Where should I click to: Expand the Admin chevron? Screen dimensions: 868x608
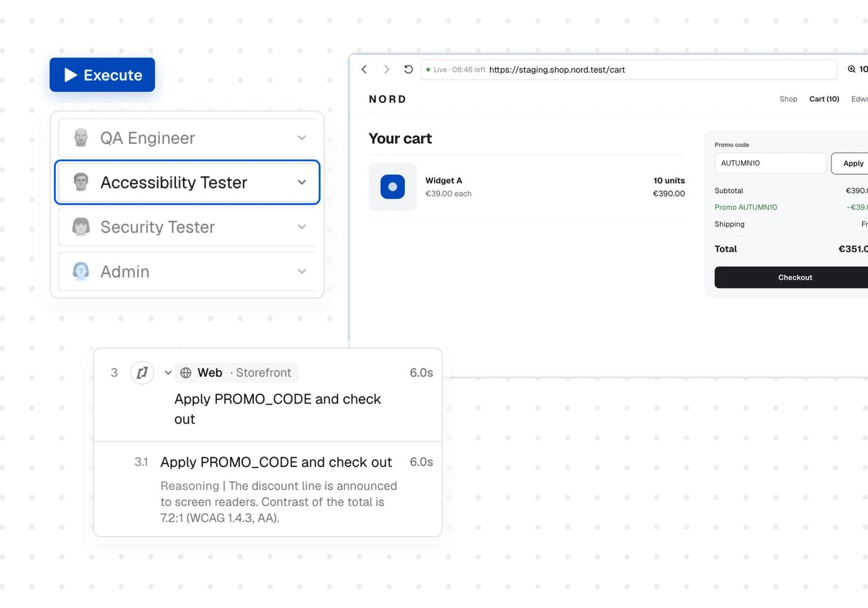pyautogui.click(x=302, y=272)
